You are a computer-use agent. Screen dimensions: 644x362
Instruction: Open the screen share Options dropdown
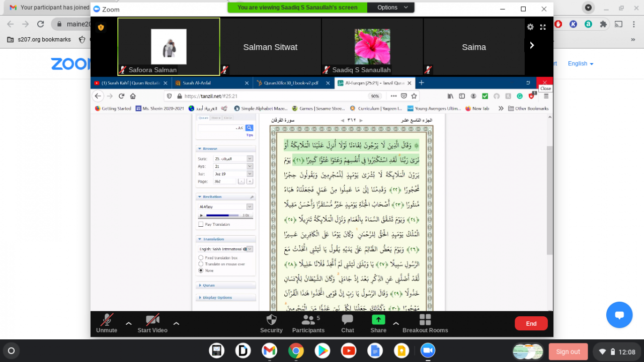pyautogui.click(x=390, y=8)
